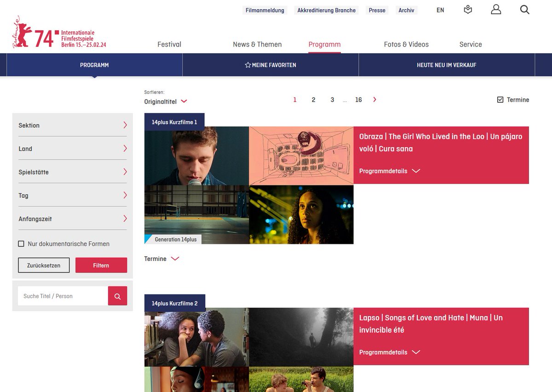The image size is (552, 392).
Task: Click the Obraza program title
Action: 441,143
